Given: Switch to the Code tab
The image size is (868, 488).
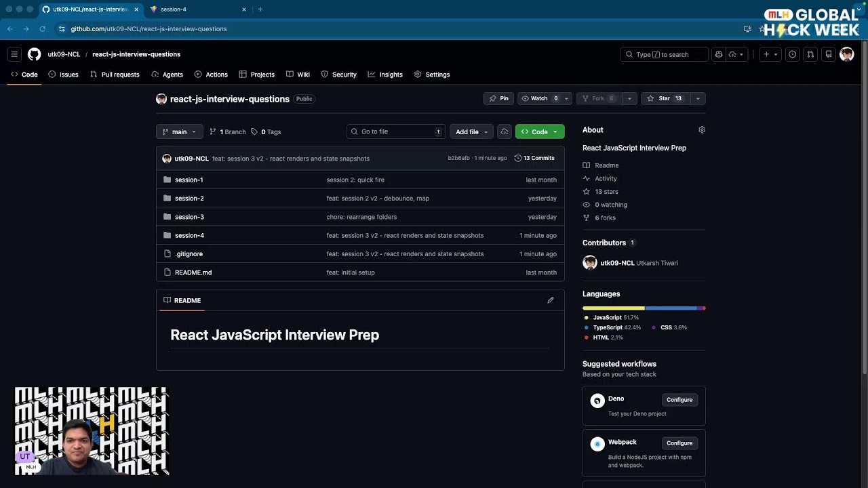Looking at the screenshot, I should pyautogui.click(x=24, y=75).
